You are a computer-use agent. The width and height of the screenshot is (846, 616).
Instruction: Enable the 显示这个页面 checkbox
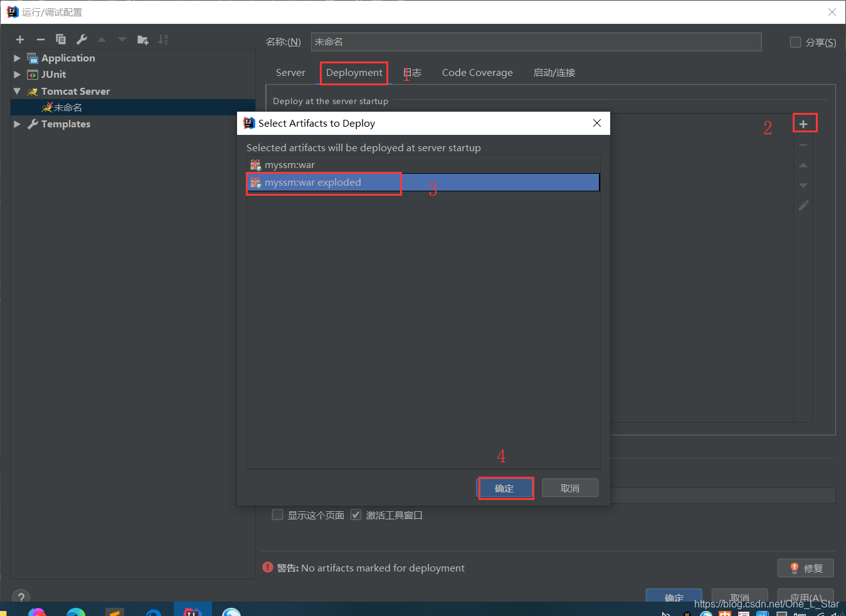tap(277, 514)
